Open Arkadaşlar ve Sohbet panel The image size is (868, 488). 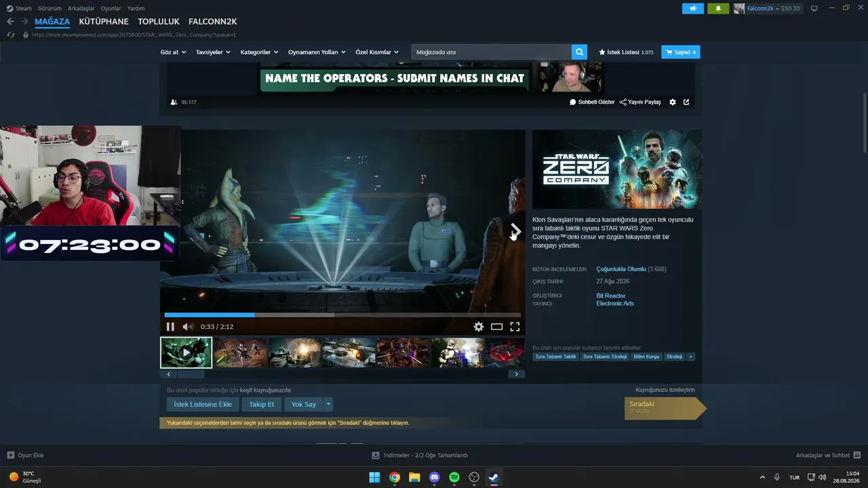point(828,455)
